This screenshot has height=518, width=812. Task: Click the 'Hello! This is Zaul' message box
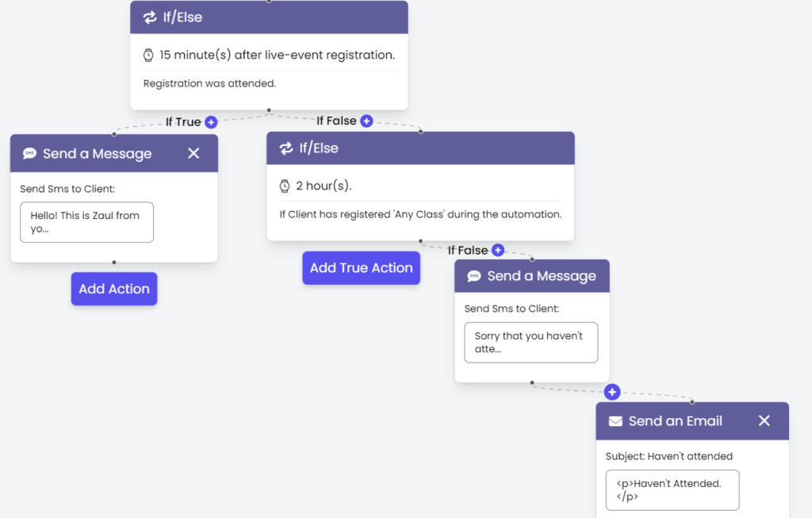pos(86,222)
